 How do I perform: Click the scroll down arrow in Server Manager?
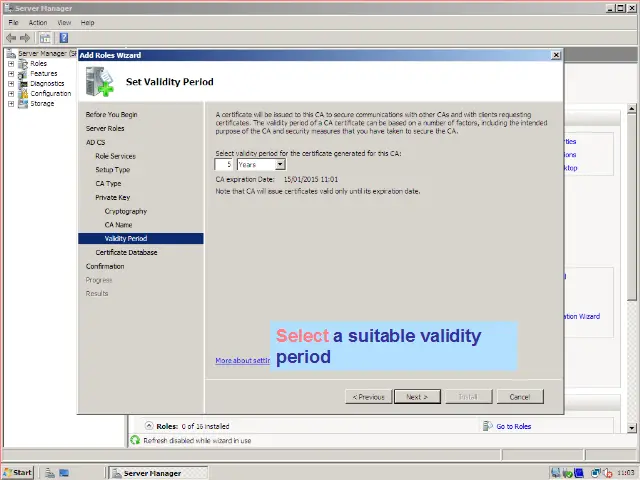point(631,428)
